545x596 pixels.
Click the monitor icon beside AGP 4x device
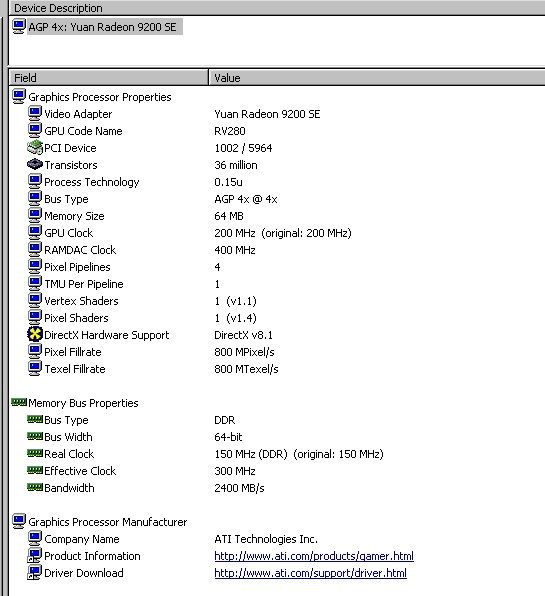[19, 27]
